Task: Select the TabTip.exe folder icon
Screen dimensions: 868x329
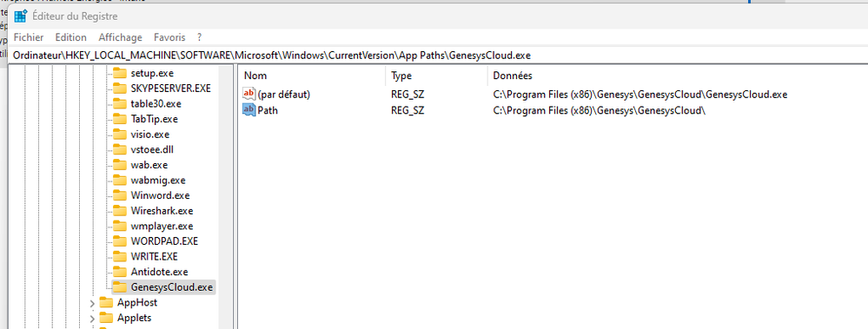Action: pyautogui.click(x=120, y=118)
